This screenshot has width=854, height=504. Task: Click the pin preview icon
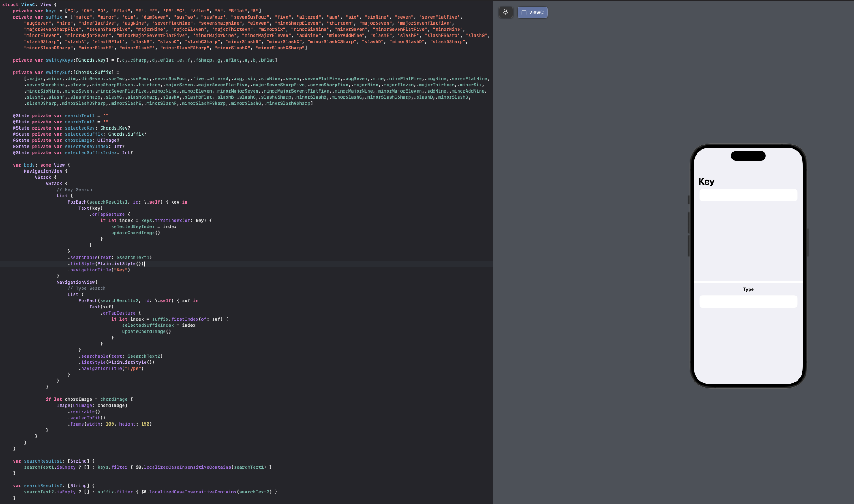coord(506,12)
